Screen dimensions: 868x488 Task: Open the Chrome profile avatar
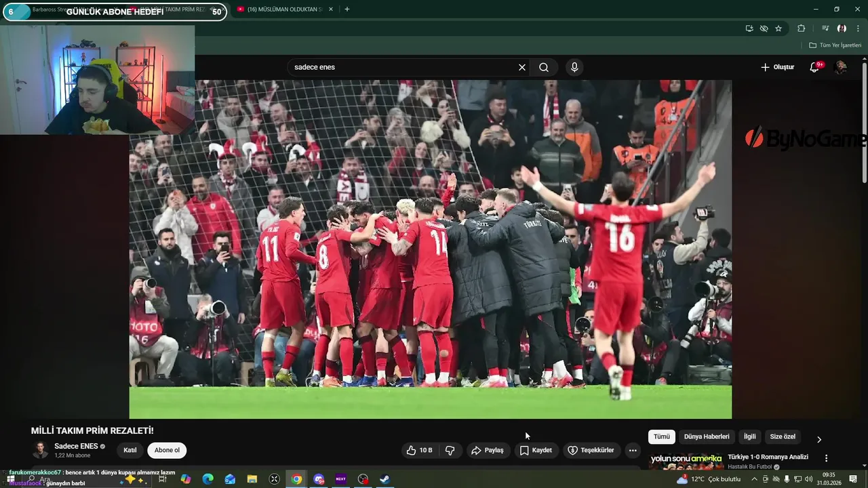pos(842,28)
